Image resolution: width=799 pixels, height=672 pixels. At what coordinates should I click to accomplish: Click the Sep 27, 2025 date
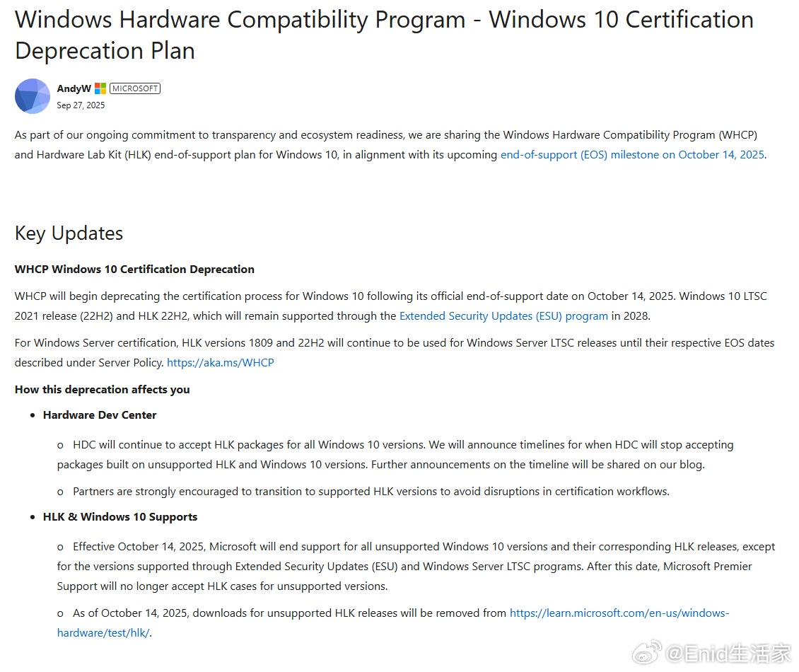coord(81,105)
